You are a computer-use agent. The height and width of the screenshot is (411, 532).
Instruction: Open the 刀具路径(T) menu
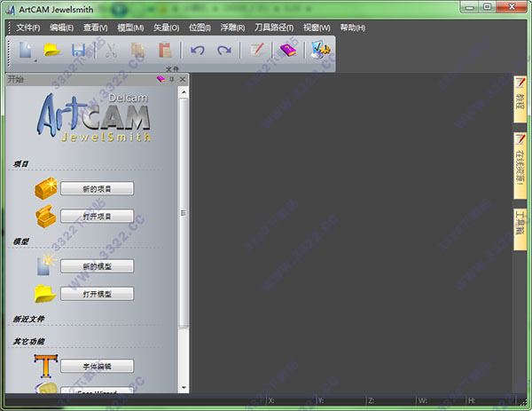pyautogui.click(x=274, y=28)
